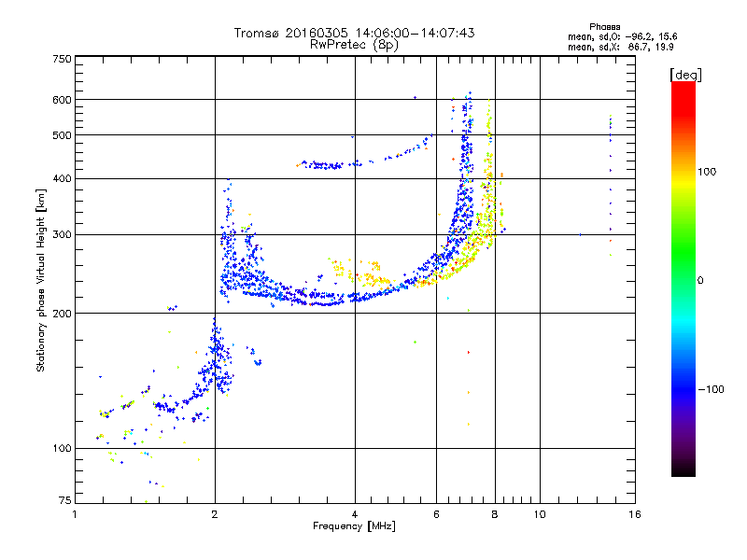Click the y-axis tick label '500'
Viewport: 747px width, 560px height.
tap(62, 135)
